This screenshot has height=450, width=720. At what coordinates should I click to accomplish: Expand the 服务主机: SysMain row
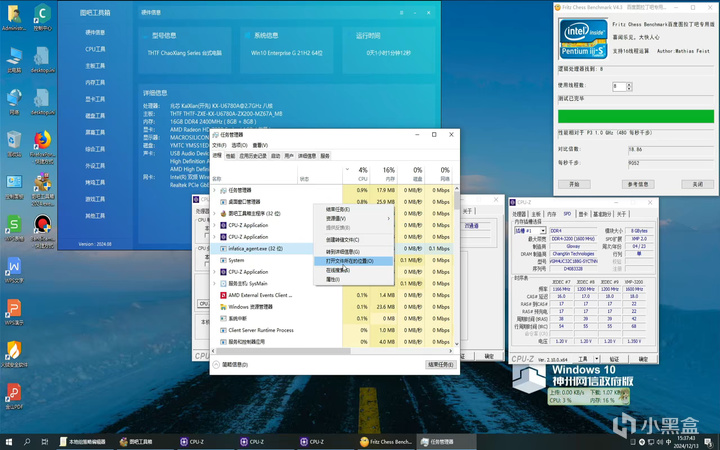pos(214,283)
